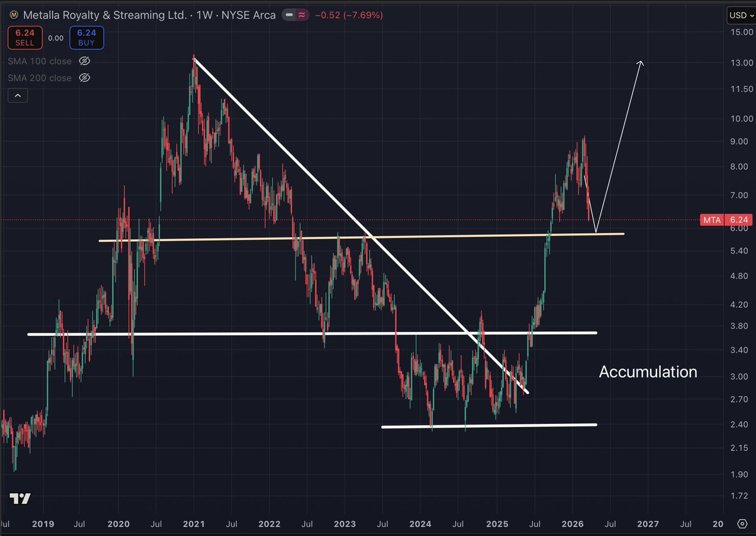
Task: Click the blue BUY 6.24 button
Action: pos(88,38)
